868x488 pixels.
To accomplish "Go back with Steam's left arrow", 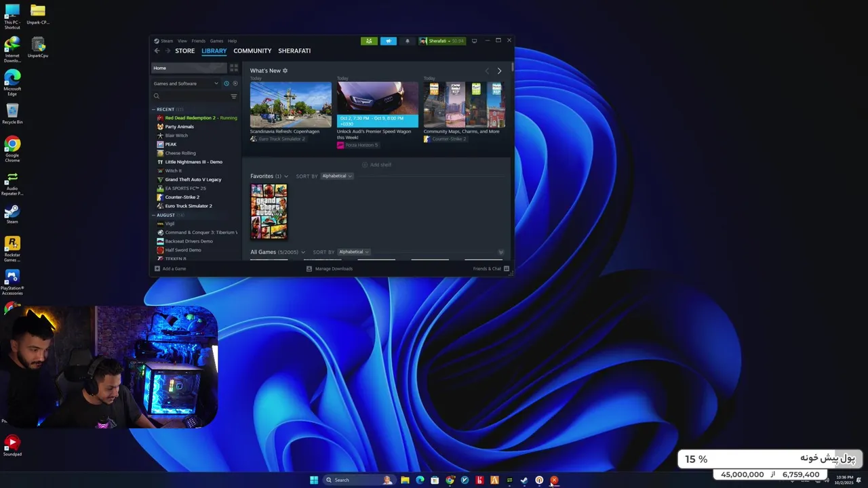I will (x=157, y=51).
